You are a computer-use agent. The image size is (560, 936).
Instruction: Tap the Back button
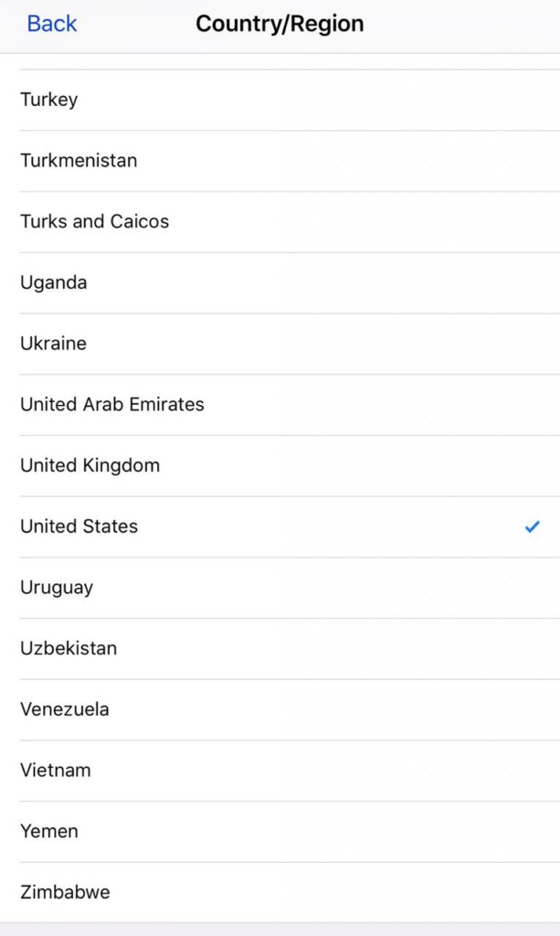[x=52, y=24]
